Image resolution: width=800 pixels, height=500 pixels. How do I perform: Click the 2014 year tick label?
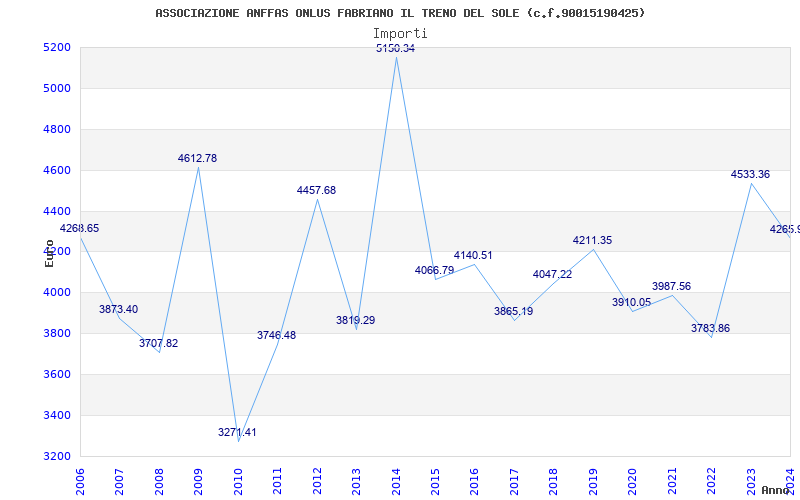coord(396,482)
